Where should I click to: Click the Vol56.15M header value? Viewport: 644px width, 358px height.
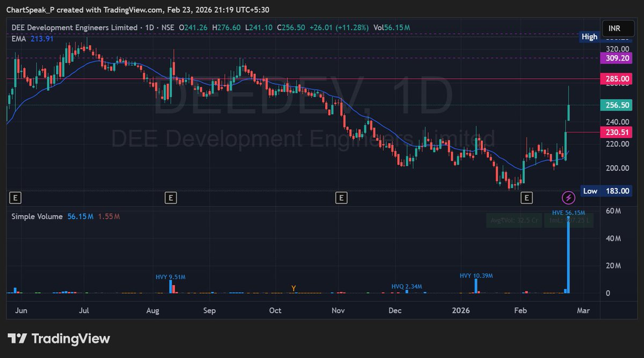pyautogui.click(x=391, y=27)
